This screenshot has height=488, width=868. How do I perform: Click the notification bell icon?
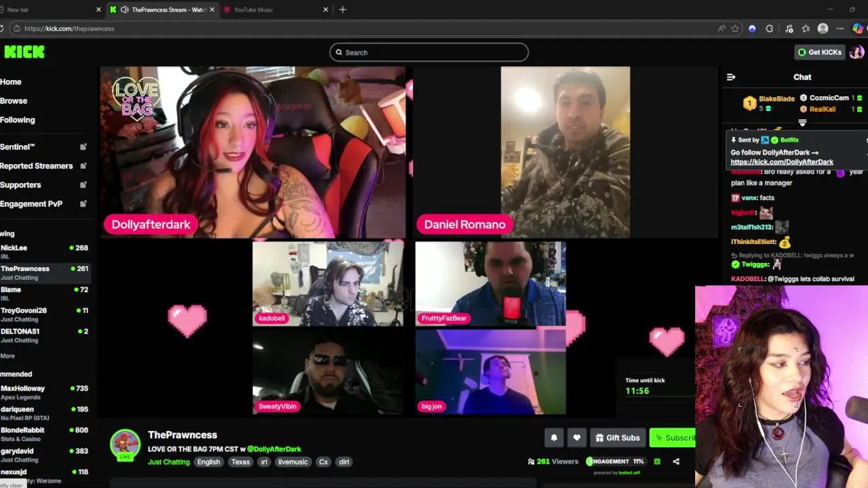click(x=553, y=438)
